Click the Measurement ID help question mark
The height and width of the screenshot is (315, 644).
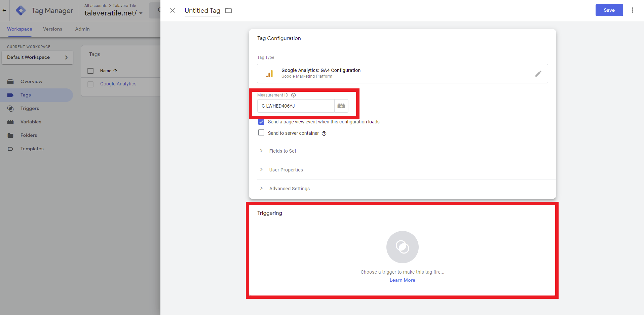pyautogui.click(x=293, y=95)
